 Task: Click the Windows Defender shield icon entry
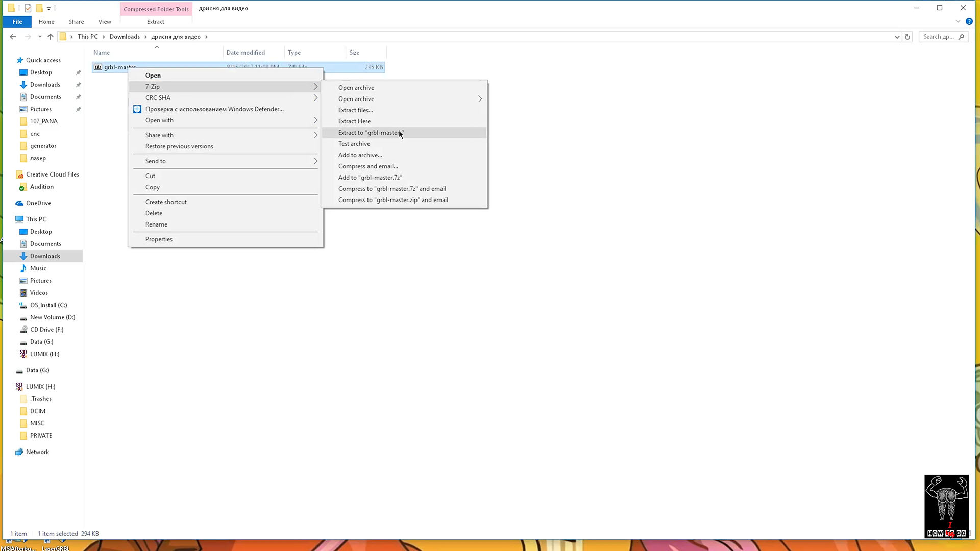[137, 109]
